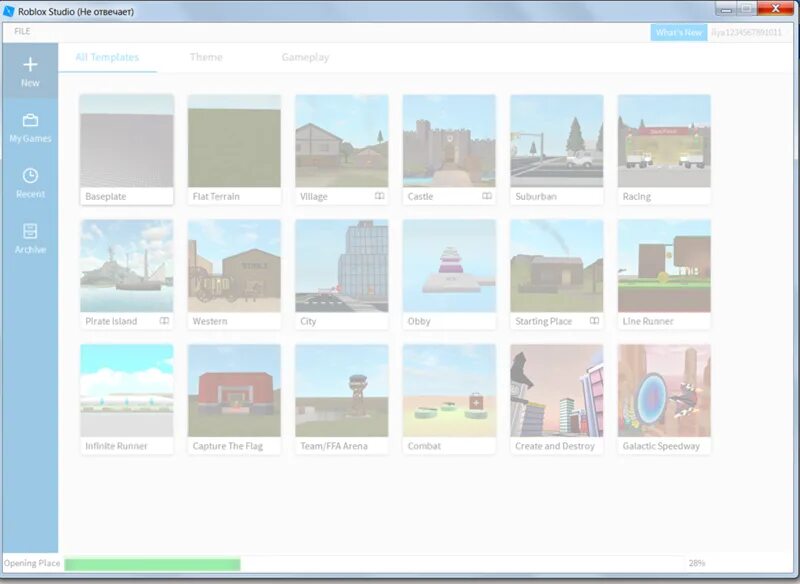Open the Archive box icon

[30, 231]
